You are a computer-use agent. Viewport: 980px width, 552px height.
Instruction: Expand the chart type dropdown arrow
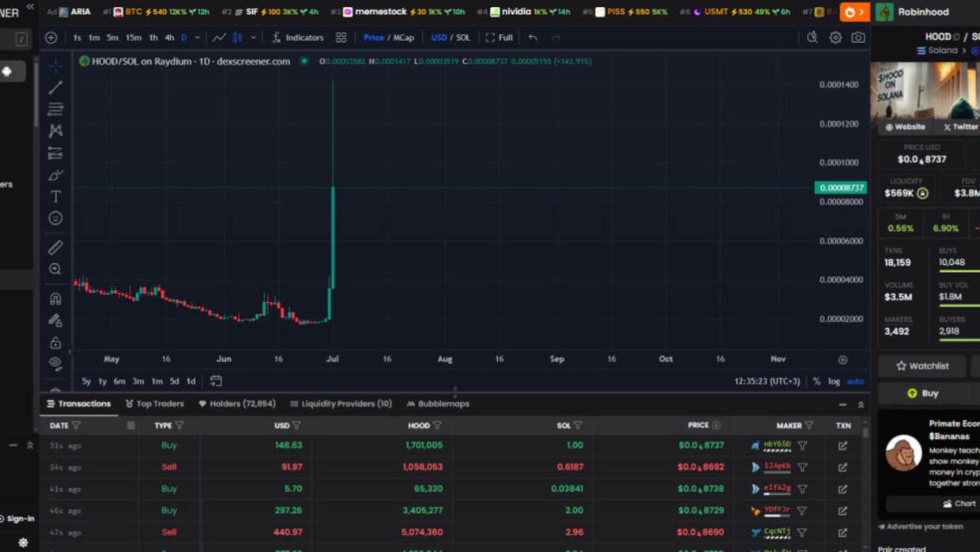(254, 37)
